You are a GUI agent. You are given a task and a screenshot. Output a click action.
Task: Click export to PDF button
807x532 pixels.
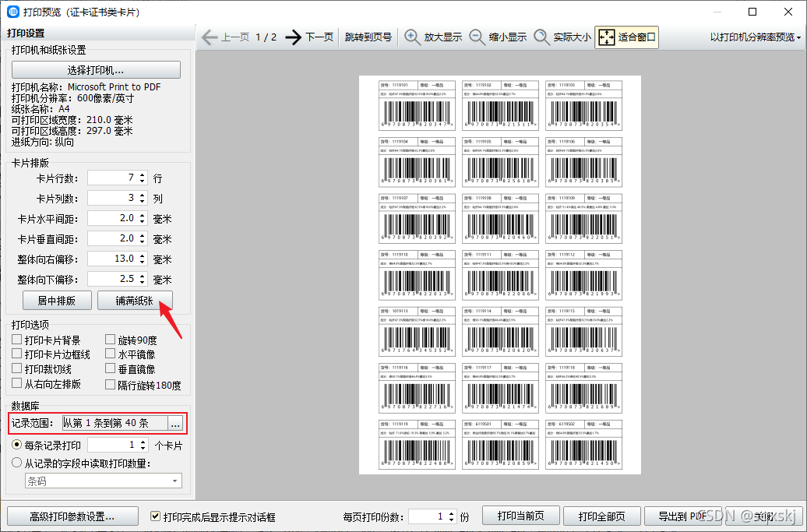tap(683, 516)
